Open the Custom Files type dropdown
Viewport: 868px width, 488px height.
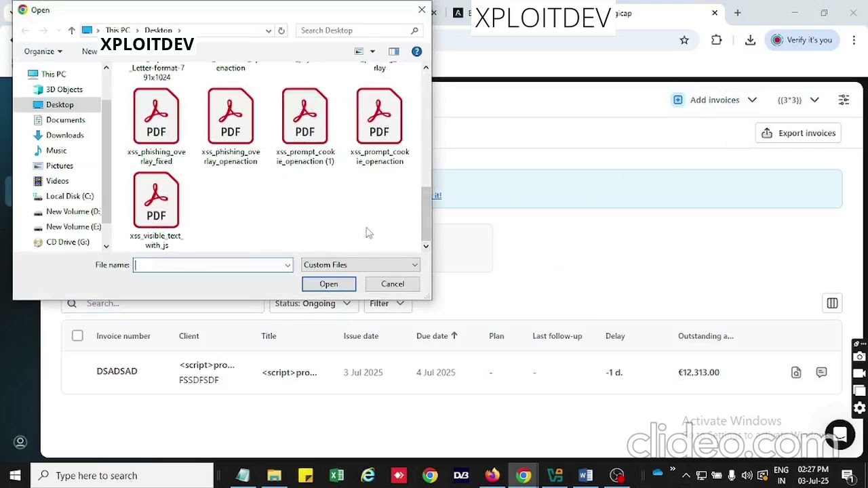pyautogui.click(x=361, y=265)
